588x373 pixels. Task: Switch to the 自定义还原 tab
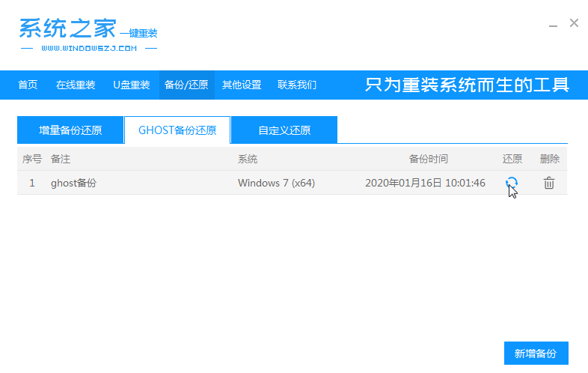coord(284,130)
